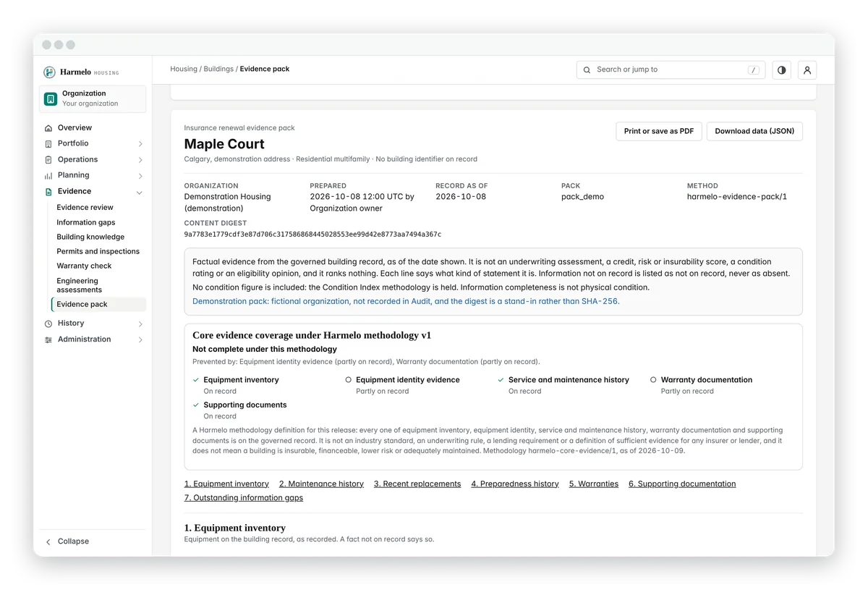Click 'Not complete under this methodology' text
This screenshot has width=868, height=590.
coord(265,350)
